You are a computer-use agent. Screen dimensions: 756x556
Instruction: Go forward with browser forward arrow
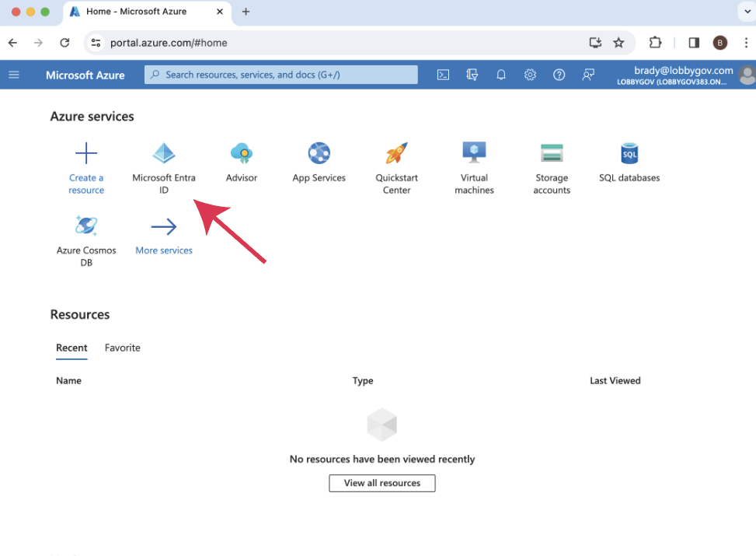(x=39, y=43)
